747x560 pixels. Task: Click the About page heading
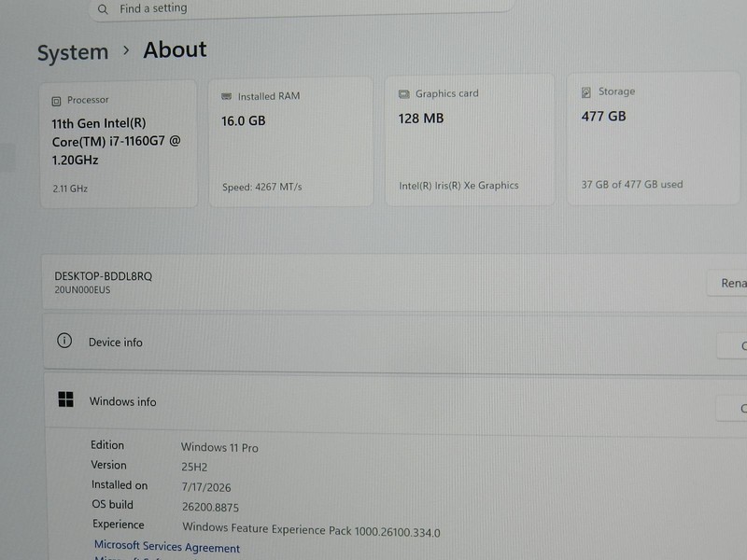coord(176,49)
